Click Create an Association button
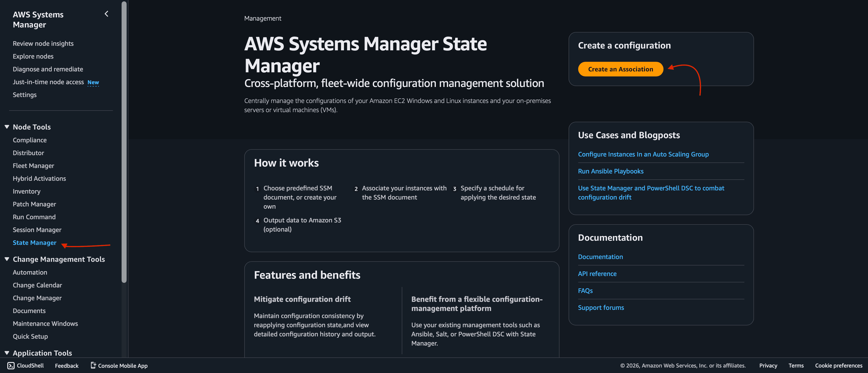Viewport: 868px width, 373px height. tap(620, 69)
